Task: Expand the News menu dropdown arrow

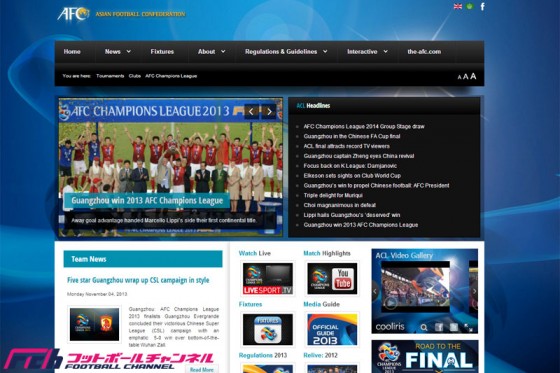Action: (129, 52)
